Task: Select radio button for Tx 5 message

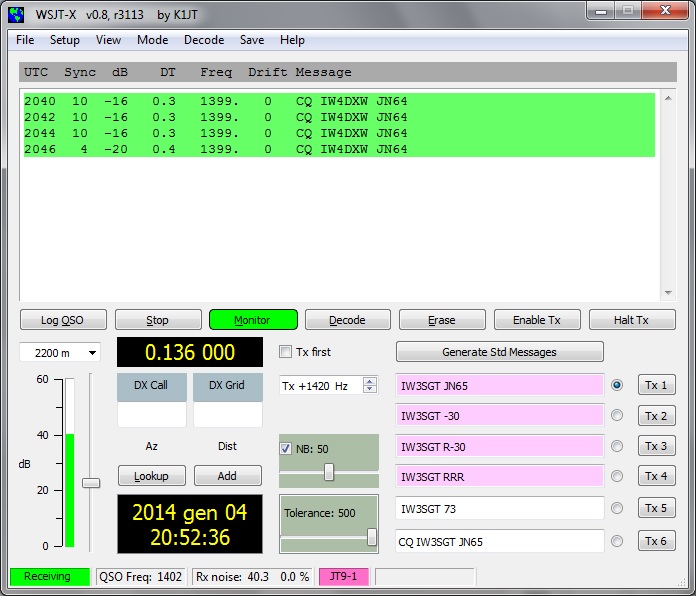Action: (x=617, y=508)
